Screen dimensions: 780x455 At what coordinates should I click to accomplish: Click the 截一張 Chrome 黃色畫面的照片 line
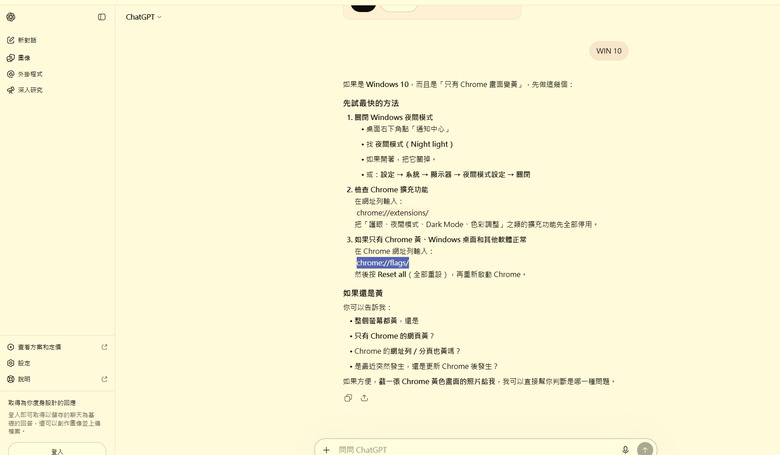point(479,381)
